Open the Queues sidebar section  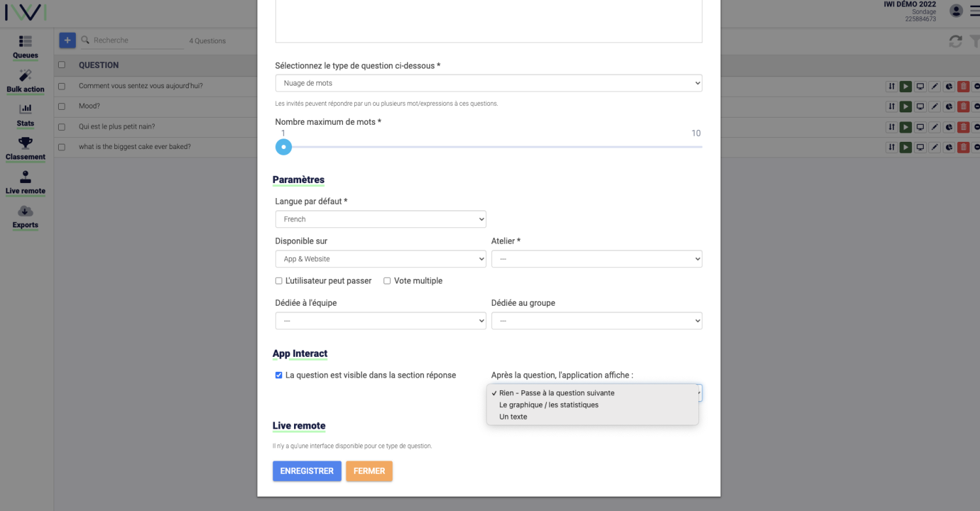25,47
